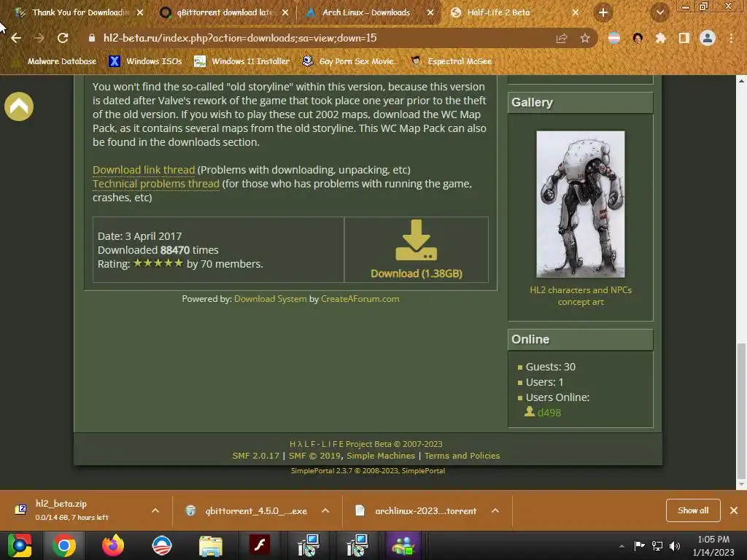
Task: Show hidden tray icons arrow
Action: coord(622,546)
